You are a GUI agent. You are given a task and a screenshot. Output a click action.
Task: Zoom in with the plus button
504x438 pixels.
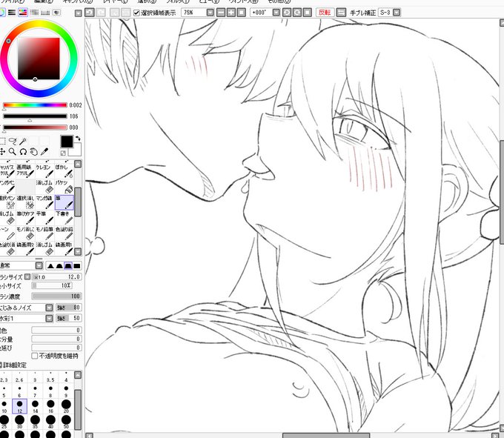point(231,13)
